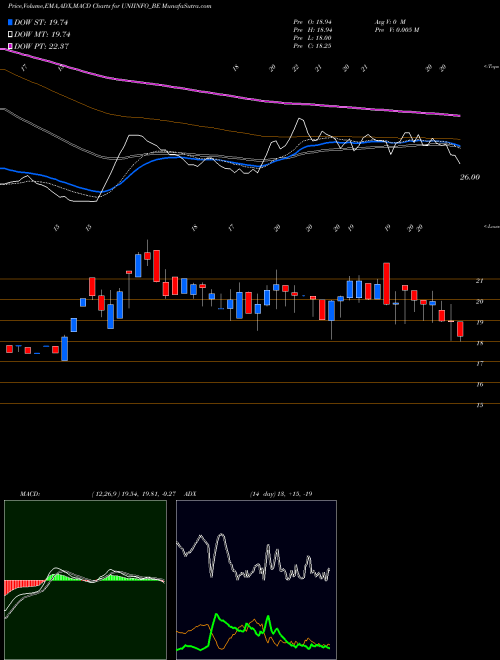Screen dimensions: 500x660
Task: Click the 16 price axis label
Action: 480,384
